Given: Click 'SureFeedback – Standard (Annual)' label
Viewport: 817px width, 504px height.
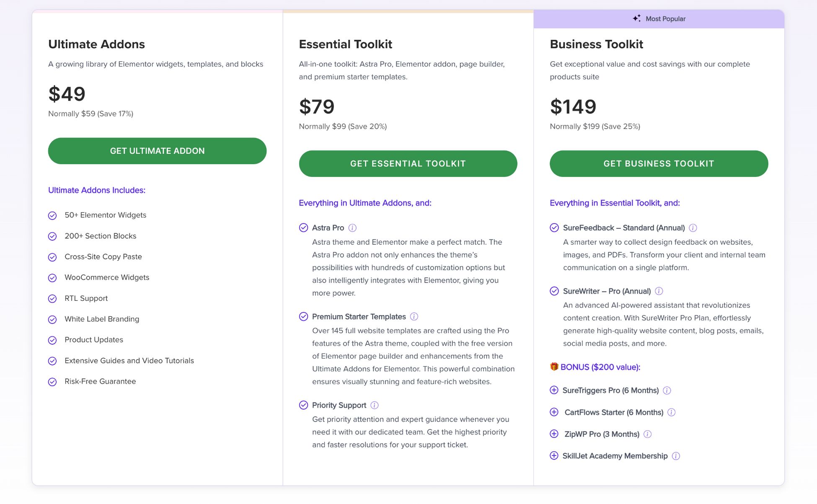Looking at the screenshot, I should [624, 228].
